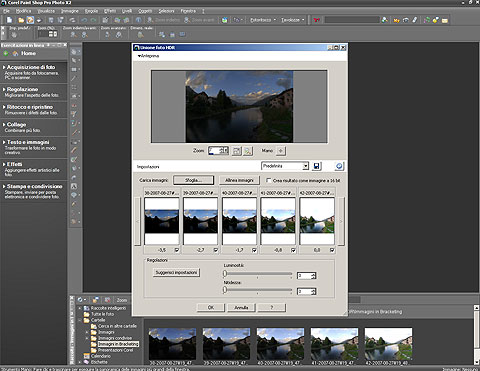
Task: Toggle the checkbox under the 0,0 exposure thumbnail
Action: click(332, 250)
